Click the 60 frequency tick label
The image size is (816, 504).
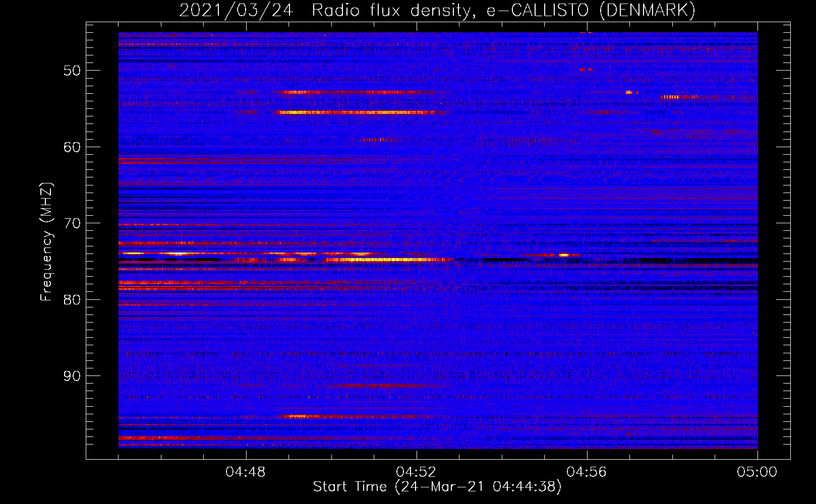point(72,147)
